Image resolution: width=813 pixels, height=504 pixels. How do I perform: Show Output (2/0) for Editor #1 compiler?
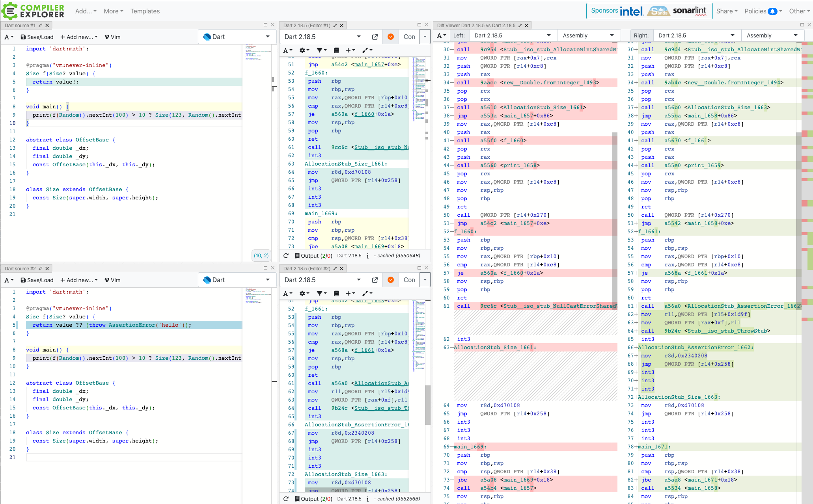[x=313, y=255]
